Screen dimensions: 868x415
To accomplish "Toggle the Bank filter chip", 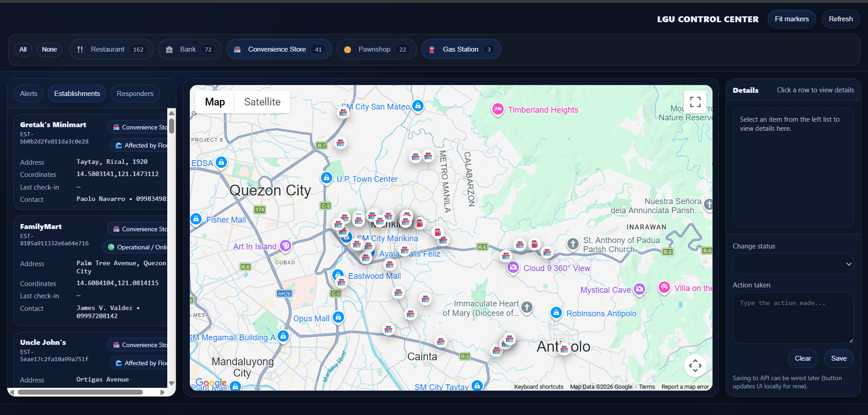I will click(x=189, y=49).
